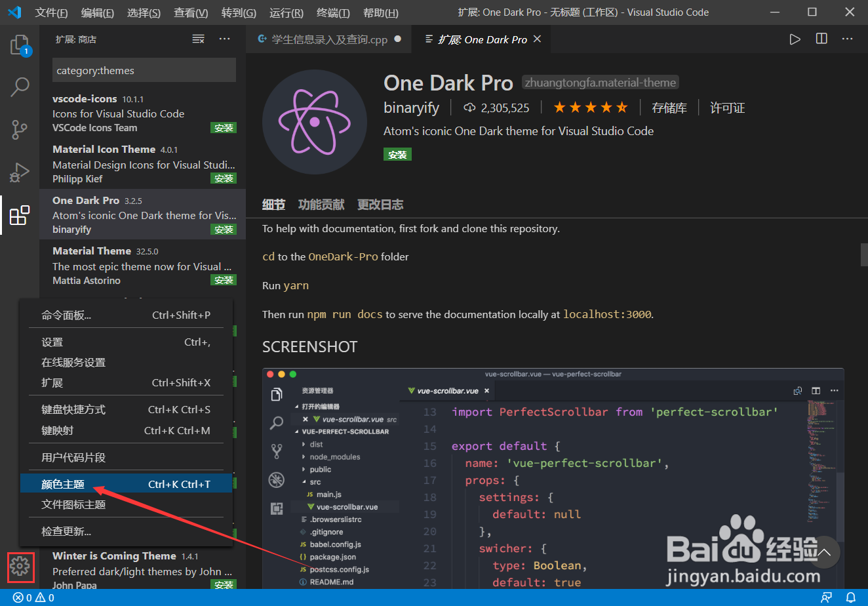Click the five-star rating of One Dark Pro
This screenshot has width=868, height=606.
pyautogui.click(x=591, y=108)
